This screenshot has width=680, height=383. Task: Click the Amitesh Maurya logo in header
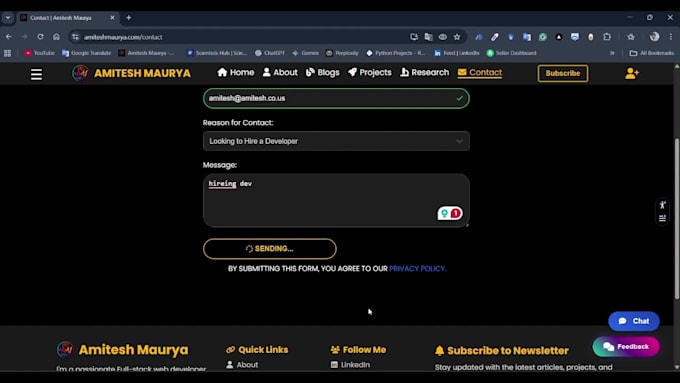[131, 73]
